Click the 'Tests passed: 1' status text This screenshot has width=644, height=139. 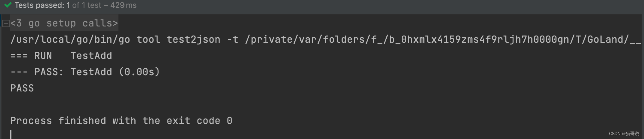coord(42,5)
